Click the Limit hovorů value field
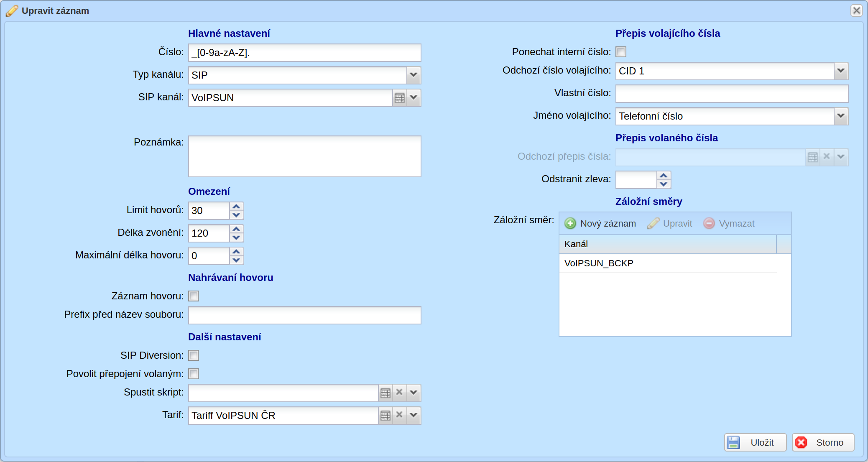 click(x=209, y=211)
